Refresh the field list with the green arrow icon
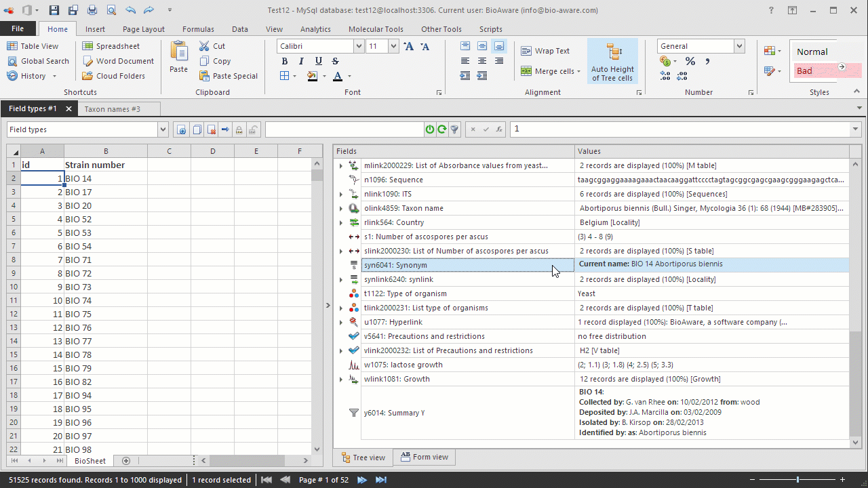Screen dimensions: 868x488 pos(441,129)
